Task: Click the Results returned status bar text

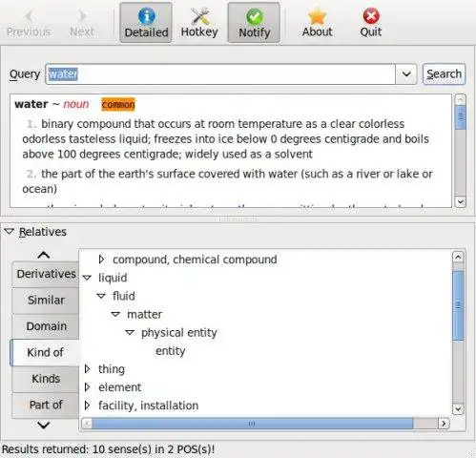Action: (108, 449)
